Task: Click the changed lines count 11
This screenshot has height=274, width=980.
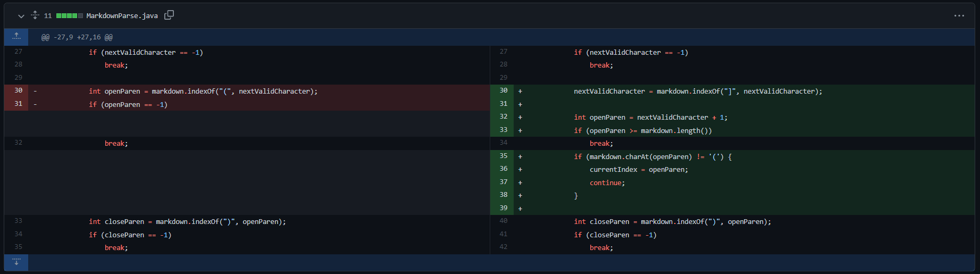Action: (x=48, y=16)
